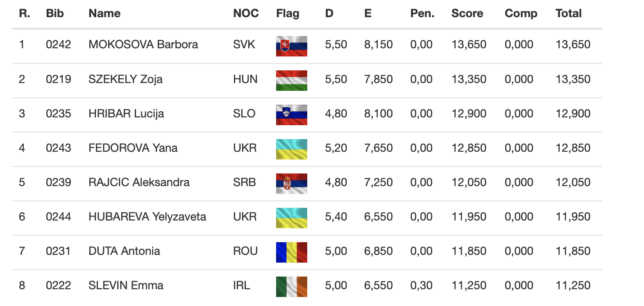Viewport: 644px width, 306px height.
Task: Click the Slovakia flag icon
Action: [x=291, y=46]
